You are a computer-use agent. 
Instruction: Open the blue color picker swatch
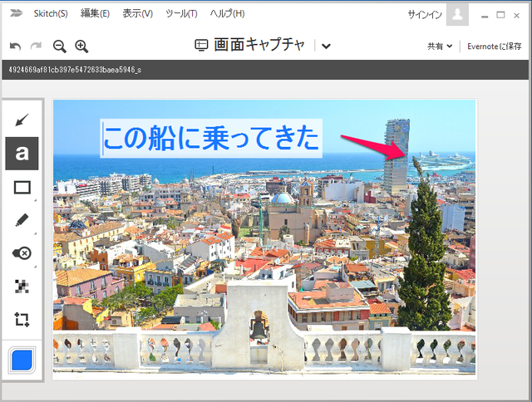click(x=22, y=360)
